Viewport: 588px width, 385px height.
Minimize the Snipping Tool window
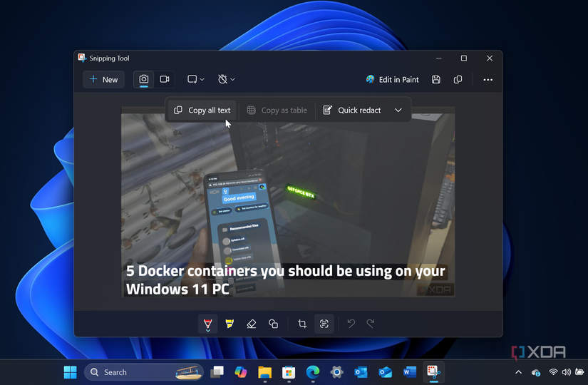439,58
